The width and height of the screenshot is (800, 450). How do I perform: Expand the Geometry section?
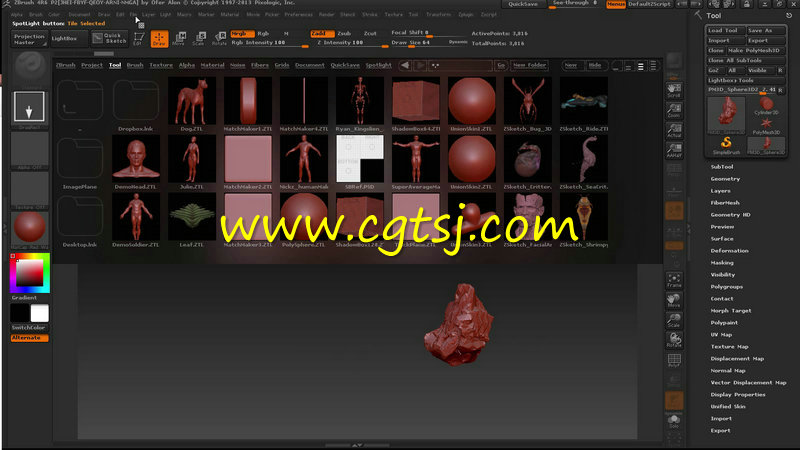(x=725, y=179)
